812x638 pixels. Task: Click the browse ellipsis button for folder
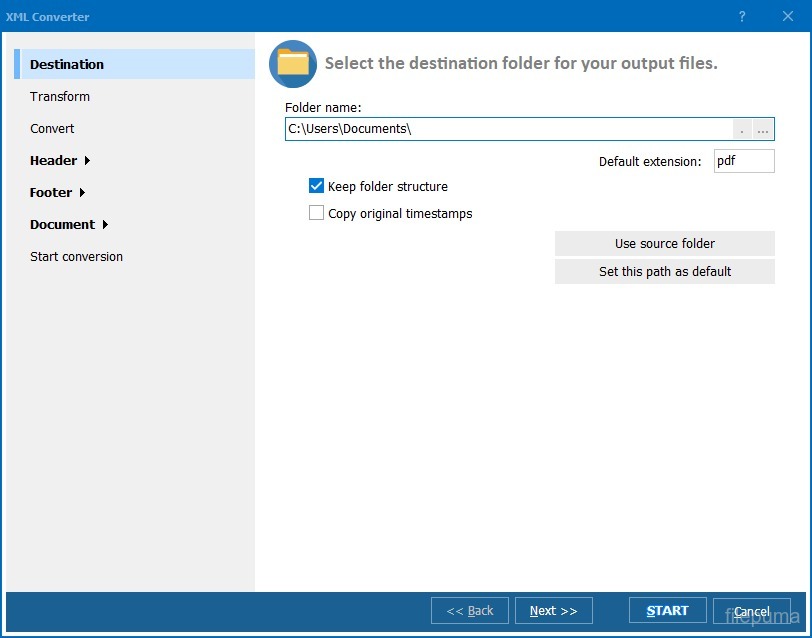pyautogui.click(x=763, y=129)
